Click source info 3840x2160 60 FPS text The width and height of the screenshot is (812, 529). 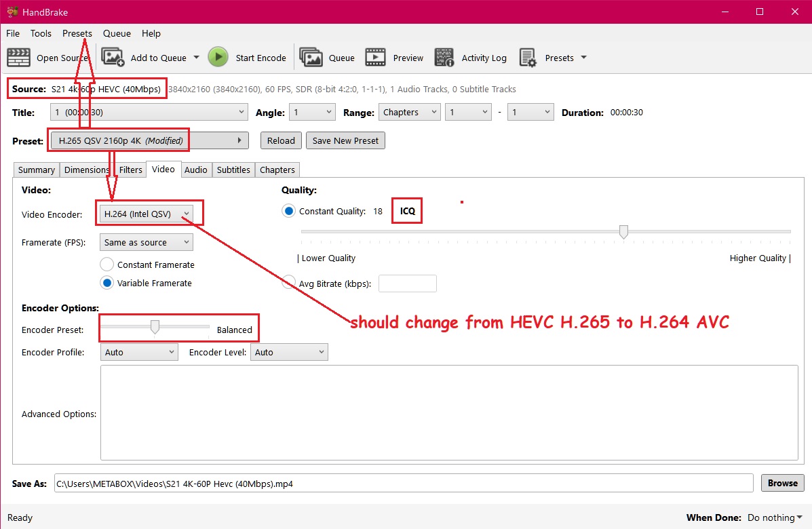point(342,89)
